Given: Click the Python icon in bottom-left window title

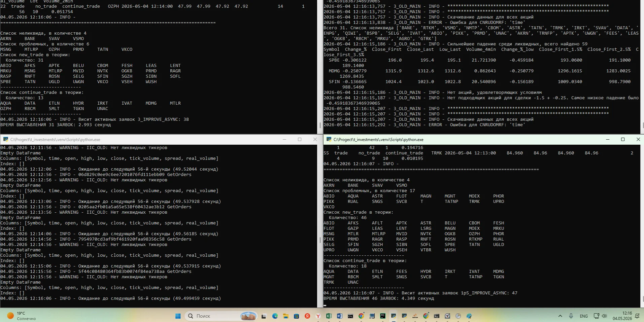Looking at the screenshot, I should click(6, 139).
